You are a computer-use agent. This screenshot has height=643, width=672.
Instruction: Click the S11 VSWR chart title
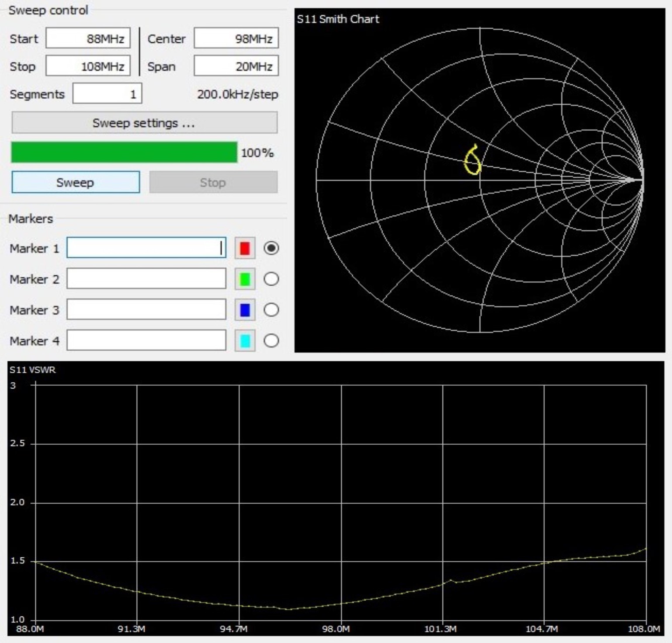[33, 370]
